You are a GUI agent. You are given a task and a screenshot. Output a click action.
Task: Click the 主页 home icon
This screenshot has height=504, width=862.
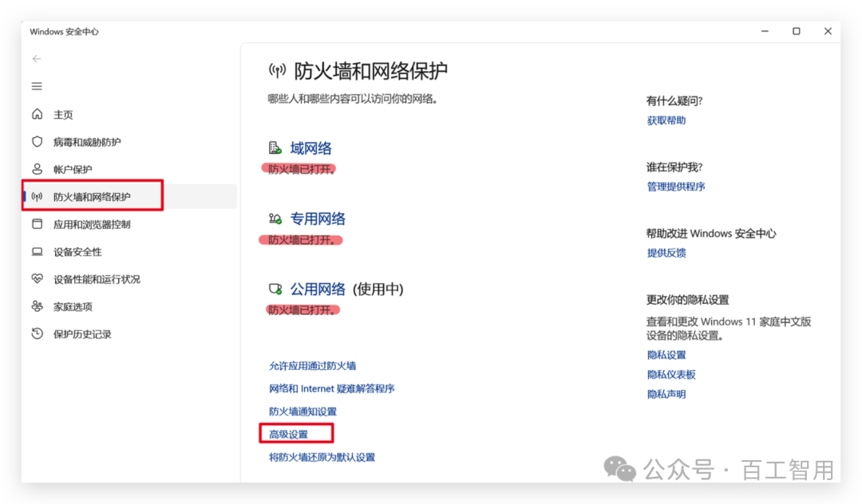(x=37, y=114)
